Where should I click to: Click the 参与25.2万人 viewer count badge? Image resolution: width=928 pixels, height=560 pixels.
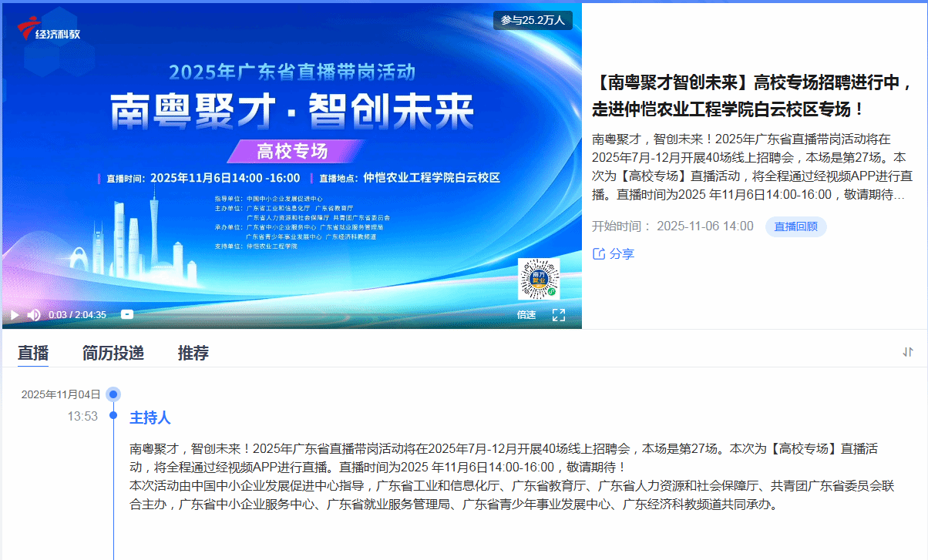click(533, 20)
